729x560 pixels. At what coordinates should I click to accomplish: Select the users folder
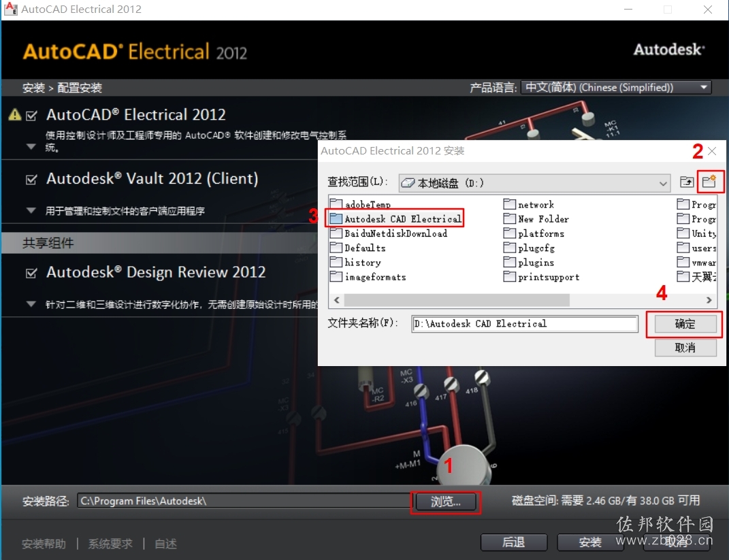696,248
